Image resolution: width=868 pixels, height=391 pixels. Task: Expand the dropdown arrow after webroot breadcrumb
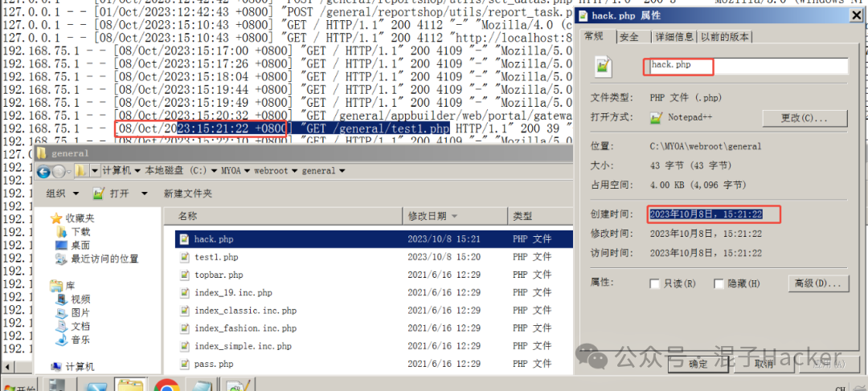295,171
